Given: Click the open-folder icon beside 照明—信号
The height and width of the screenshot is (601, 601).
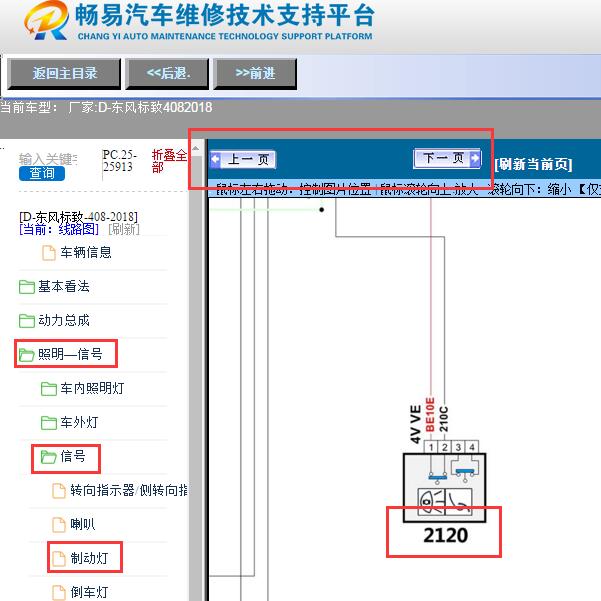Looking at the screenshot, I should point(27,355).
